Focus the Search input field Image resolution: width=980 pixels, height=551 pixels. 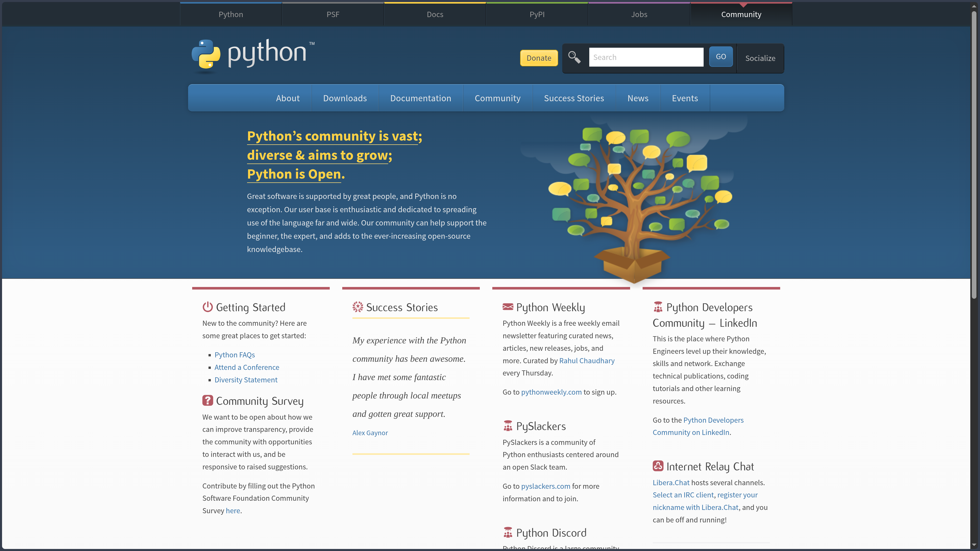(646, 57)
